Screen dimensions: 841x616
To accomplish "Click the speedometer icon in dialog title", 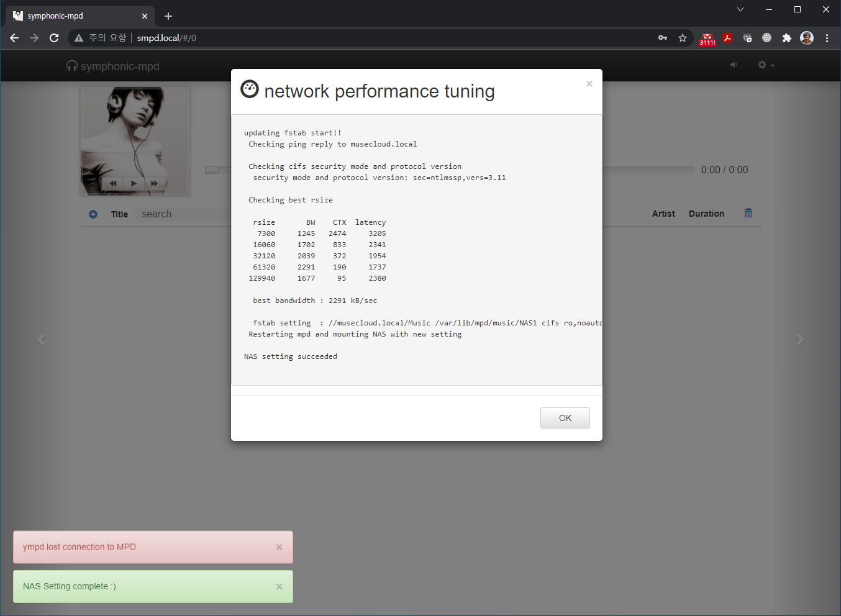I will [x=250, y=89].
